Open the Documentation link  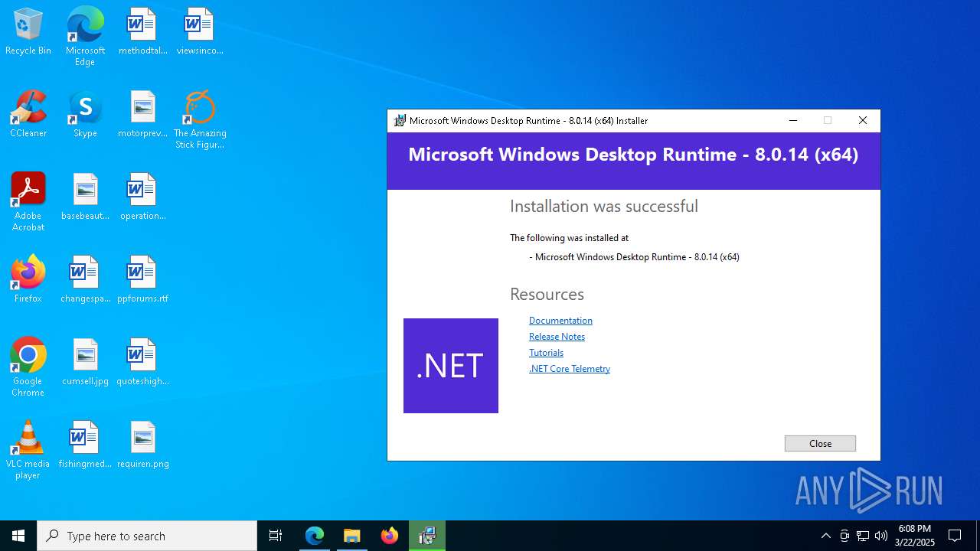560,321
